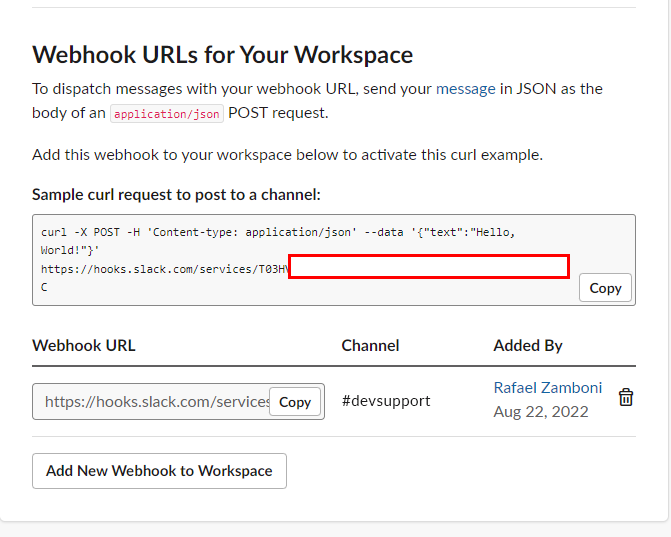The height and width of the screenshot is (537, 671).
Task: Click the hooks.slack.com services URL line in the code
Action: pos(165,269)
